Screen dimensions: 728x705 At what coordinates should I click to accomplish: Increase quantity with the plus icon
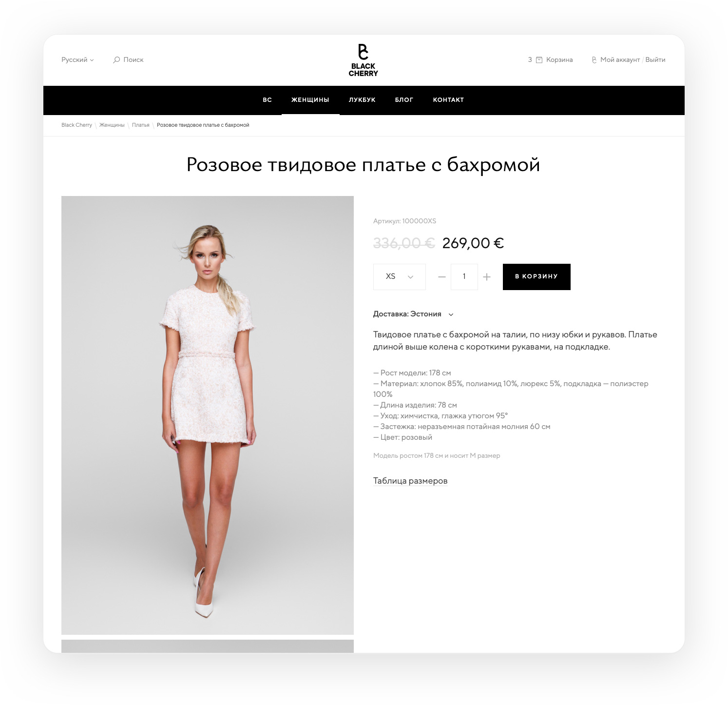tap(486, 277)
